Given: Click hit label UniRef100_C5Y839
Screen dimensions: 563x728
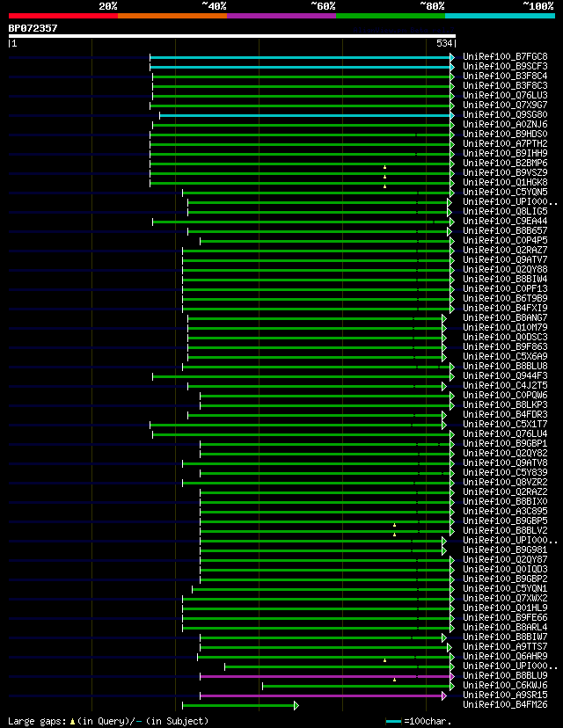Looking at the screenshot, I should tap(505, 473).
